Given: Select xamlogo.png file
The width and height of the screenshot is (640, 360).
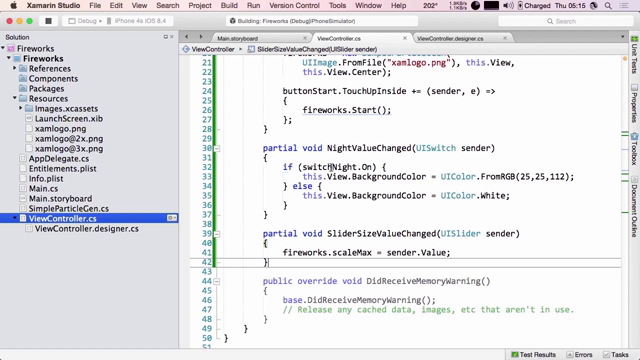Looking at the screenshot, I should pos(60,129).
